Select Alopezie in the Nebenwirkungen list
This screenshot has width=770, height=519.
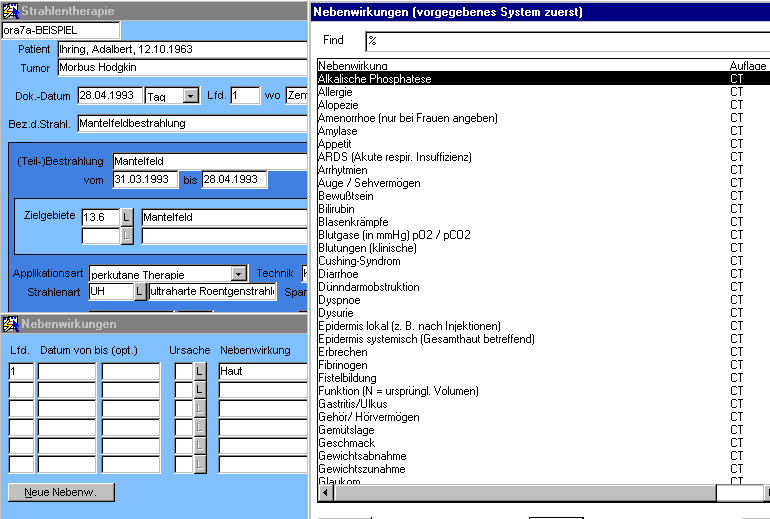click(x=338, y=105)
